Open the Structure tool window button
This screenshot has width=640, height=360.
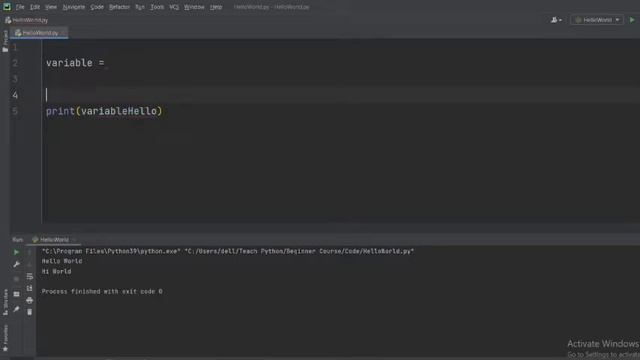(5, 302)
